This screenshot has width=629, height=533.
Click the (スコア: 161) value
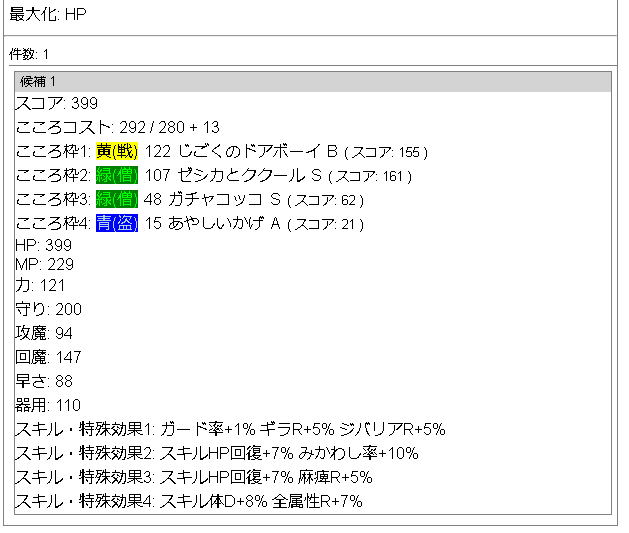[370, 176]
